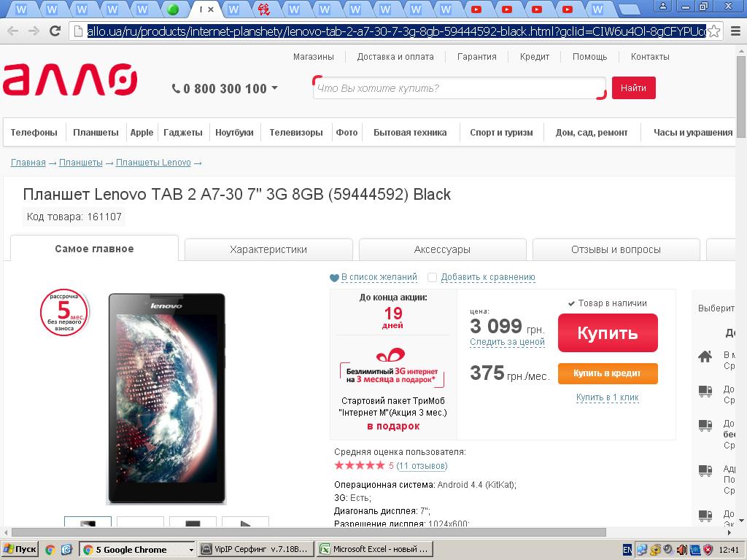Switch to Характеристики tab
Screen dimensions: 747x560
pyautogui.click(x=268, y=249)
